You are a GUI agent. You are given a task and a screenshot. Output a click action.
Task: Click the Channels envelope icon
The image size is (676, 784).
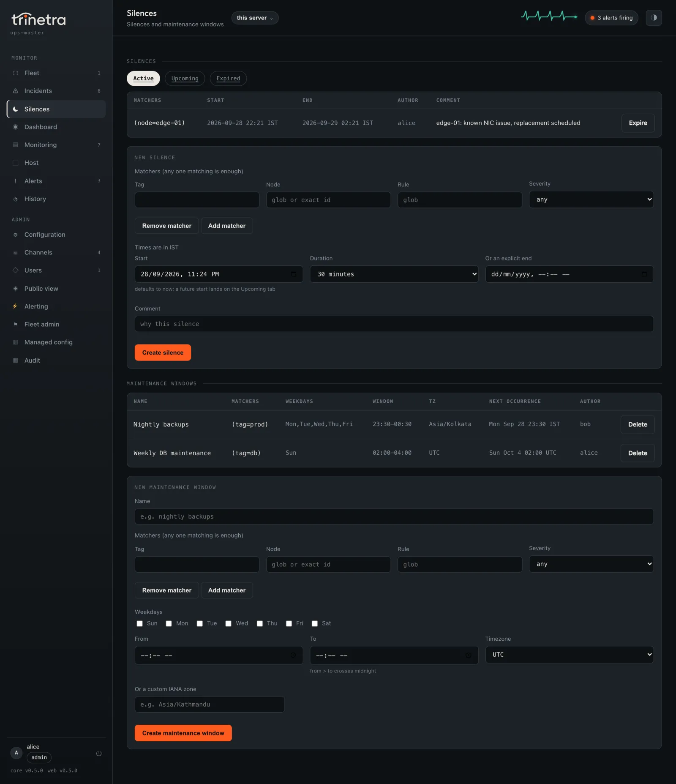16,253
